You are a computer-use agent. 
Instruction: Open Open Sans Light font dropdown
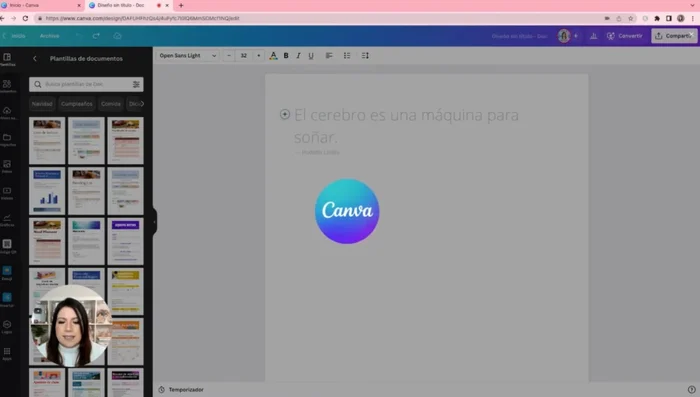pyautogui.click(x=188, y=55)
